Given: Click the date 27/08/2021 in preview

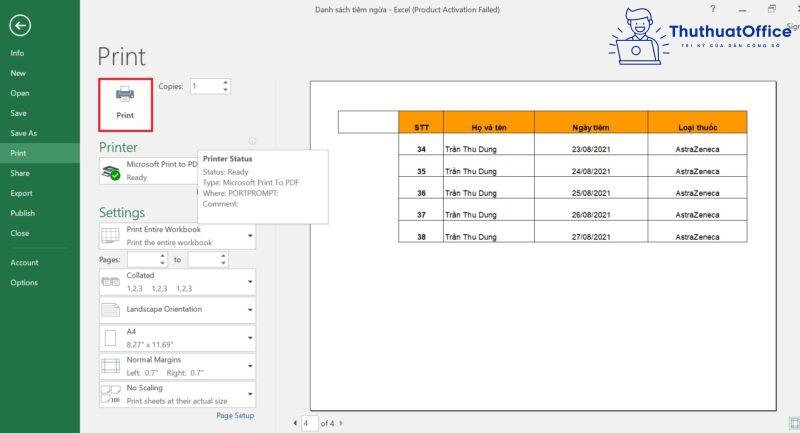Looking at the screenshot, I should pyautogui.click(x=591, y=237).
